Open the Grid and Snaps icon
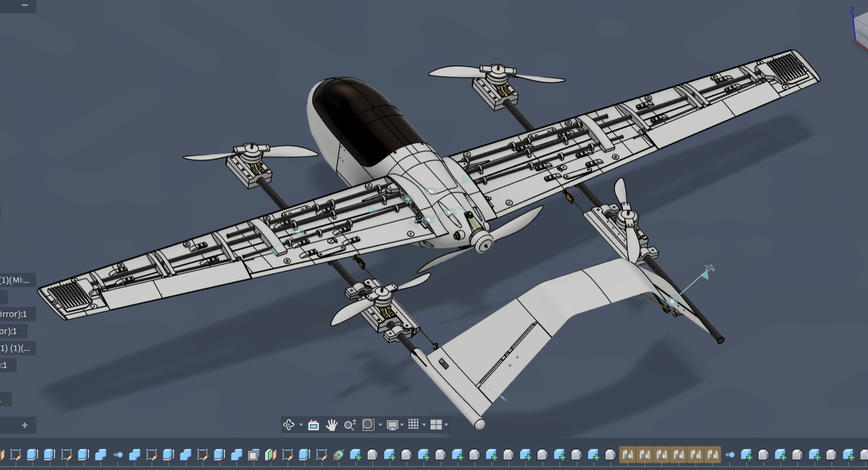 414,424
